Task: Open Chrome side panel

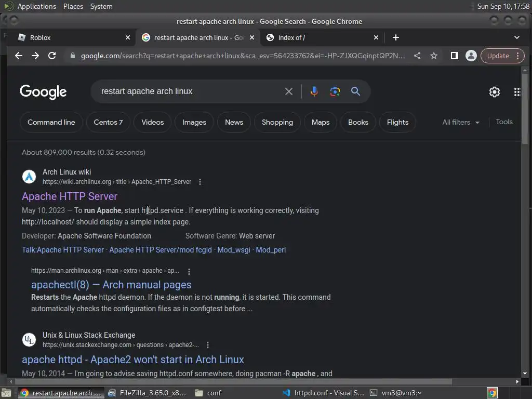Action: [x=454, y=56]
